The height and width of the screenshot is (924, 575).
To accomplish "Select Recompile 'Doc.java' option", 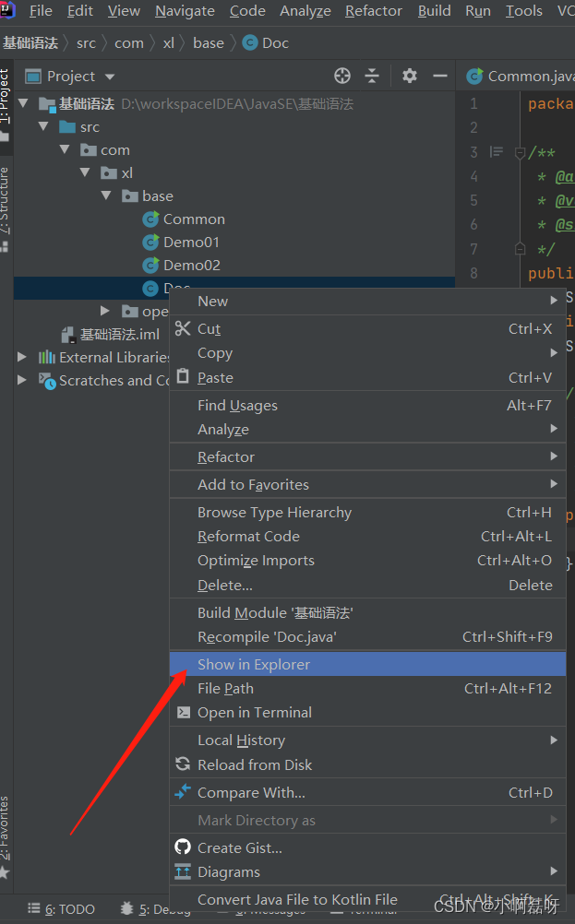I will pyautogui.click(x=367, y=637).
